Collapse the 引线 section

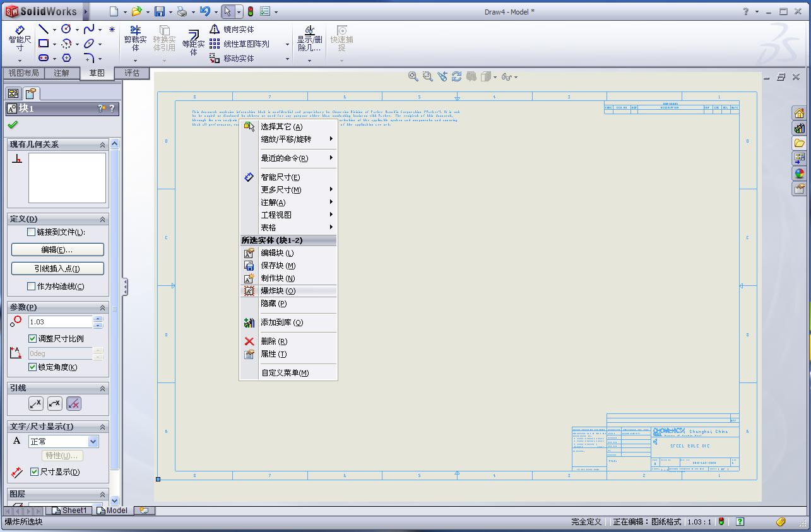pos(102,388)
